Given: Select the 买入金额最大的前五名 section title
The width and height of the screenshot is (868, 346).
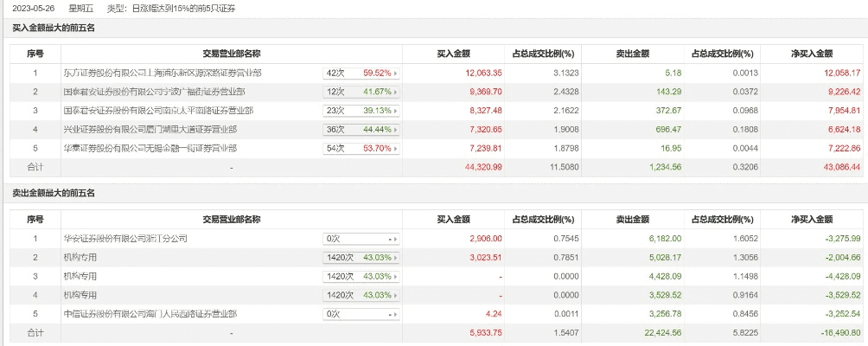Looking at the screenshot, I should click(54, 29).
